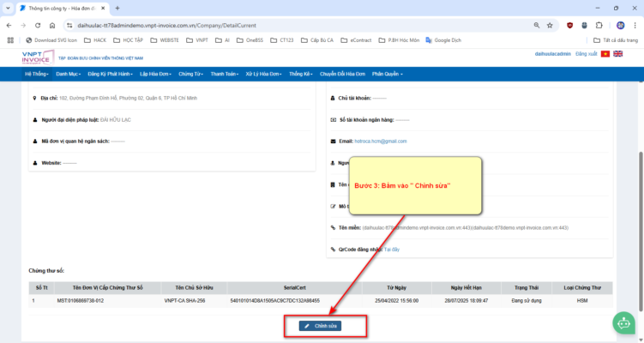644x343 pixels.
Task: Click the HSM certificate type cell
Action: point(582,301)
